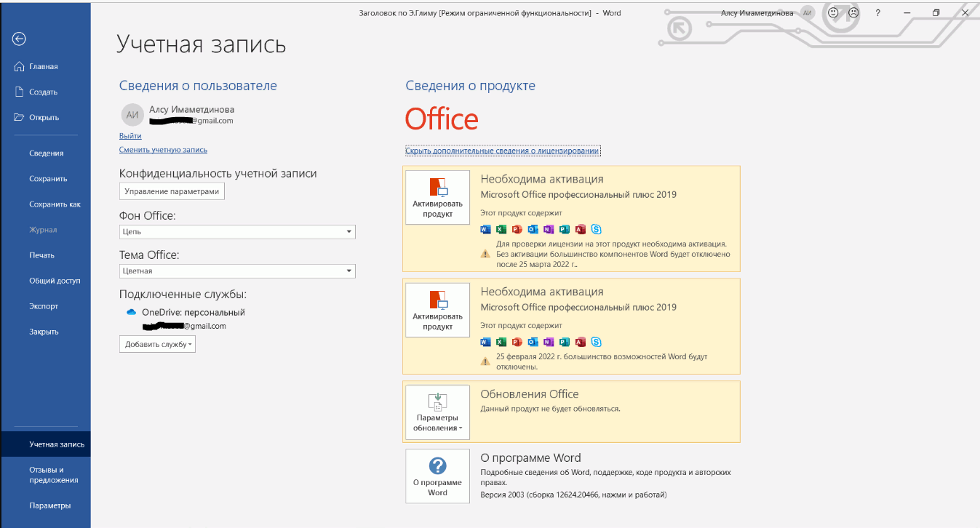Open Сведения in the backstage menu
This screenshot has height=528, width=980.
pos(46,153)
